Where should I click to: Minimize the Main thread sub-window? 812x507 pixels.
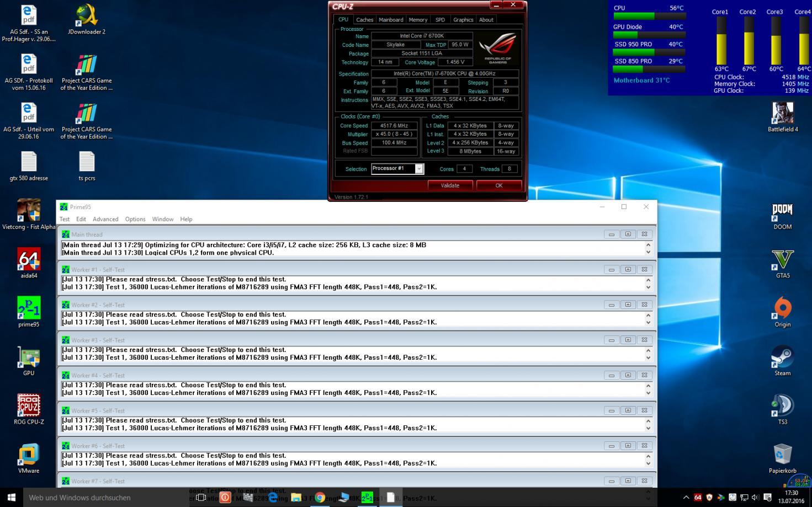click(611, 234)
